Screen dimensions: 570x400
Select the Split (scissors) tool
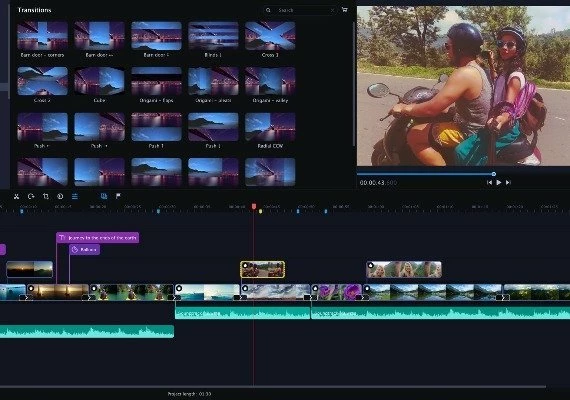tap(16, 196)
